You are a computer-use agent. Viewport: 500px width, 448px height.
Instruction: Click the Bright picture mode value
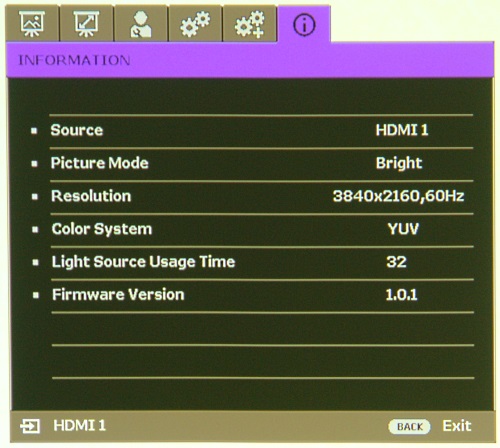point(399,163)
